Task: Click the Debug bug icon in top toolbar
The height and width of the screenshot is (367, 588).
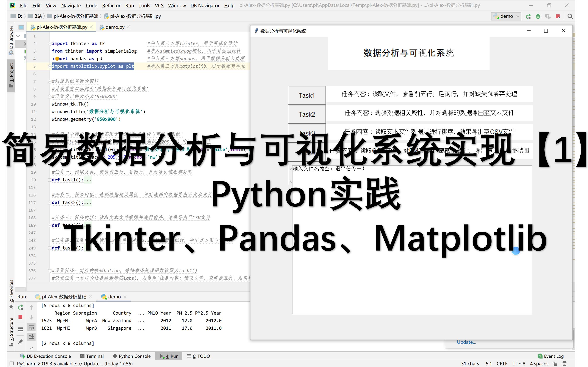Action: (538, 16)
